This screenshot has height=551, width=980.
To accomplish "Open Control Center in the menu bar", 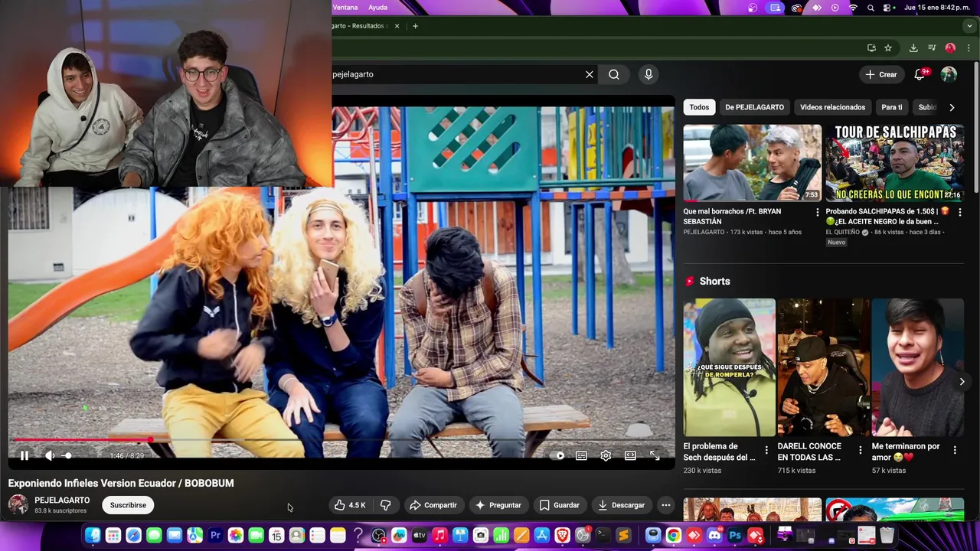I will coord(887,8).
